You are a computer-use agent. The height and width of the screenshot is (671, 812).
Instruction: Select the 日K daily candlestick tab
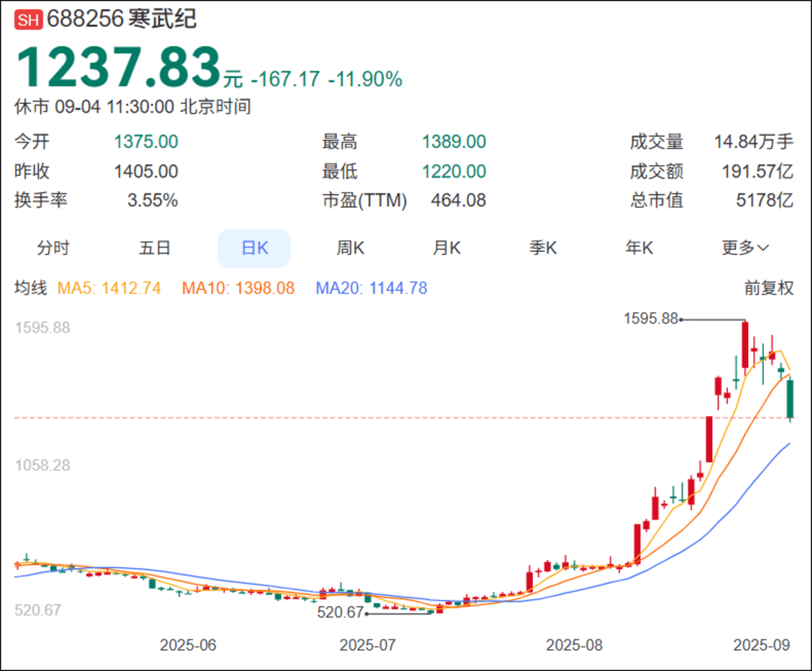pos(254,247)
